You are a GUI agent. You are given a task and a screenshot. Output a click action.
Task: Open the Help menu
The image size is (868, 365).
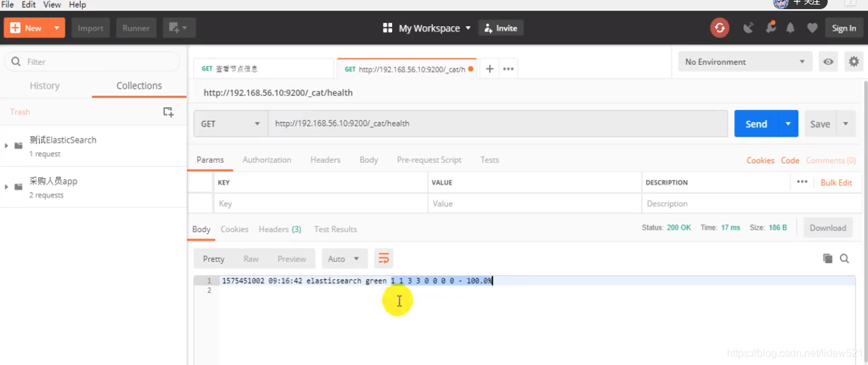tap(77, 5)
